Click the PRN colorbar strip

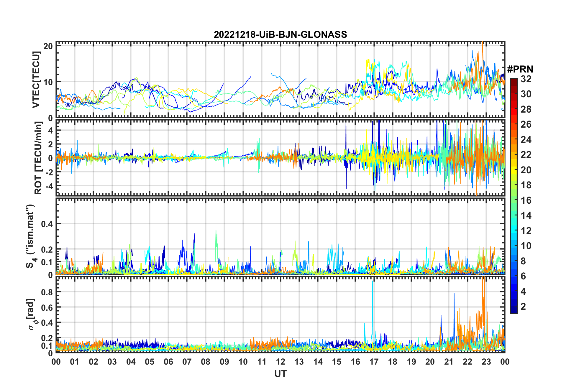(x=514, y=196)
